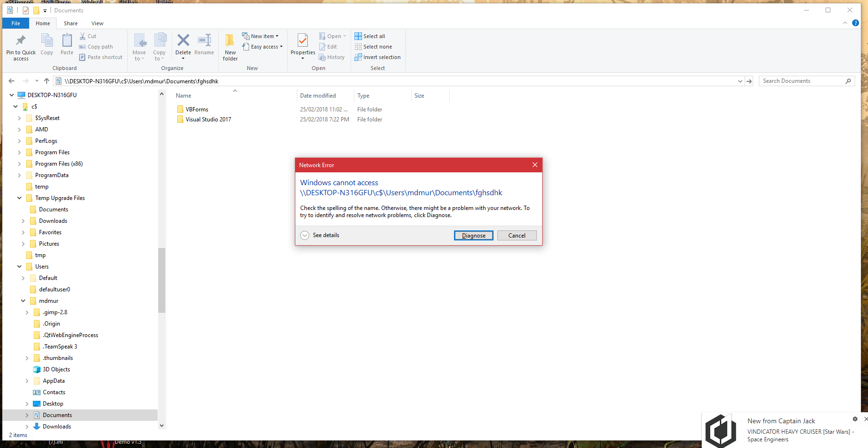Open address bar history dropdown
Viewport: 868px width, 448px height.
[740, 81]
